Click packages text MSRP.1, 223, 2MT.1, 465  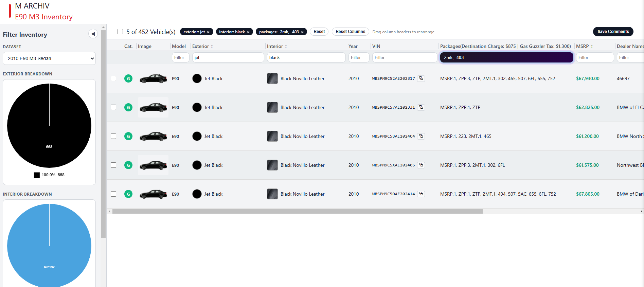point(466,136)
